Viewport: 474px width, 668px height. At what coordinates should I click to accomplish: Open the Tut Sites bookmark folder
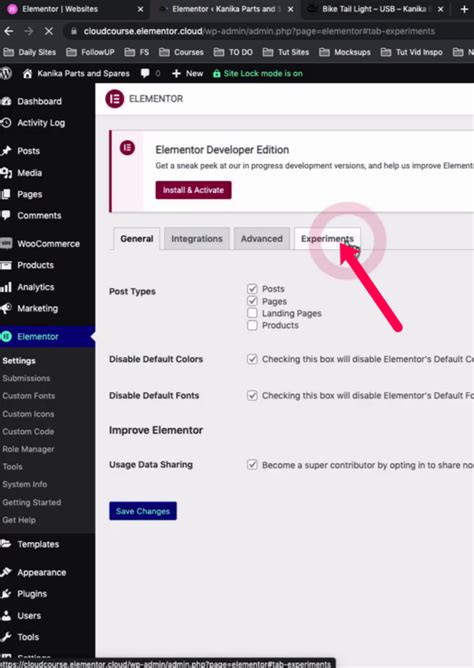pyautogui.click(x=286, y=52)
